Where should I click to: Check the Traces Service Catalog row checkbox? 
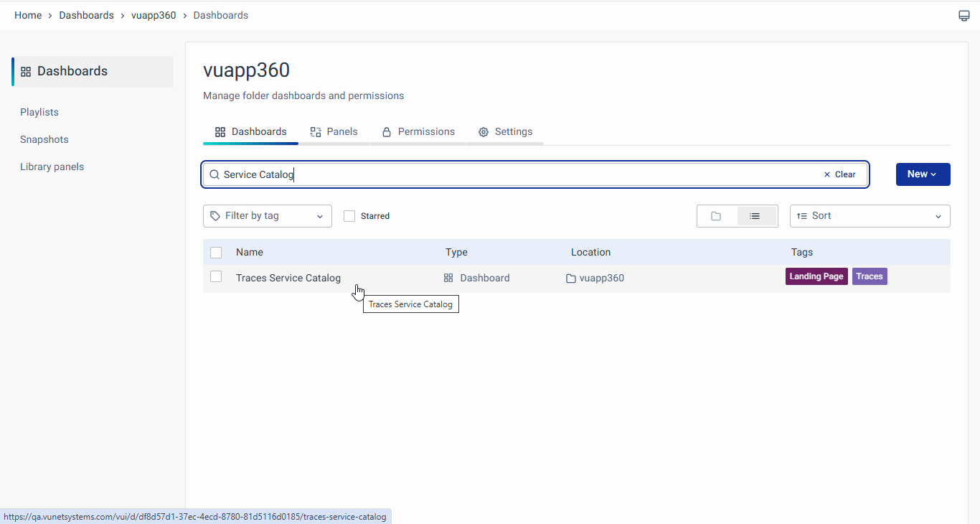[216, 277]
